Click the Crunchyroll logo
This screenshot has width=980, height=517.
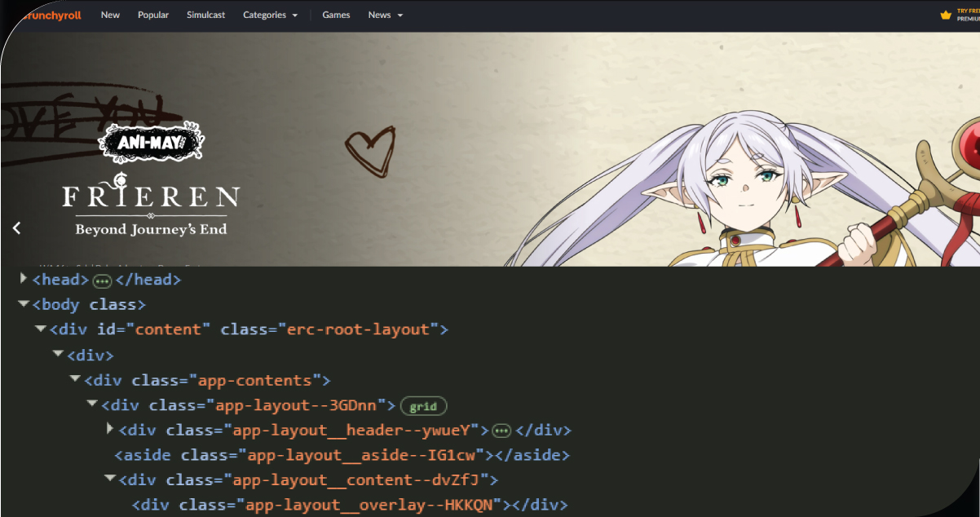point(52,15)
